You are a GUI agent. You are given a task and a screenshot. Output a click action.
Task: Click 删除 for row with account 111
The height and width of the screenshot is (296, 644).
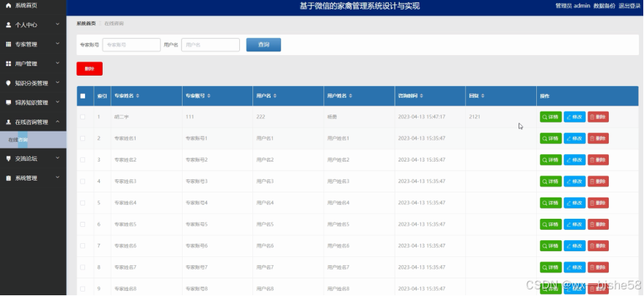click(598, 117)
